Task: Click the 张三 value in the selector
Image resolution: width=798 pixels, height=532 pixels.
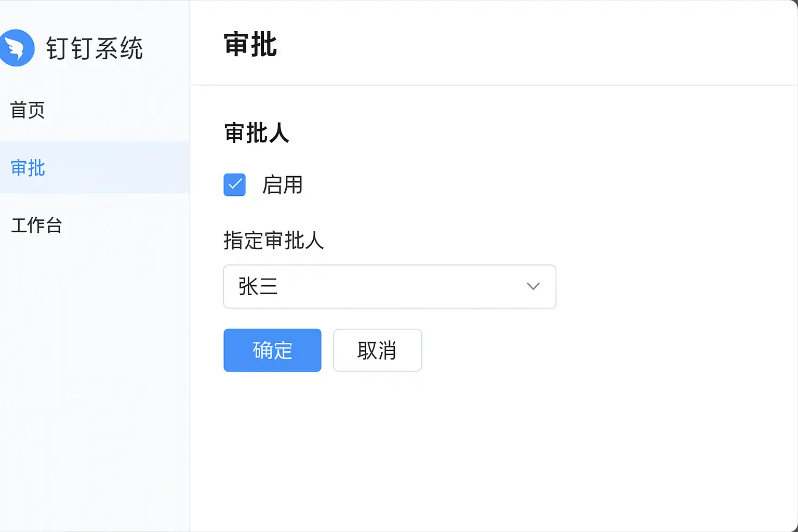Action: point(258,286)
